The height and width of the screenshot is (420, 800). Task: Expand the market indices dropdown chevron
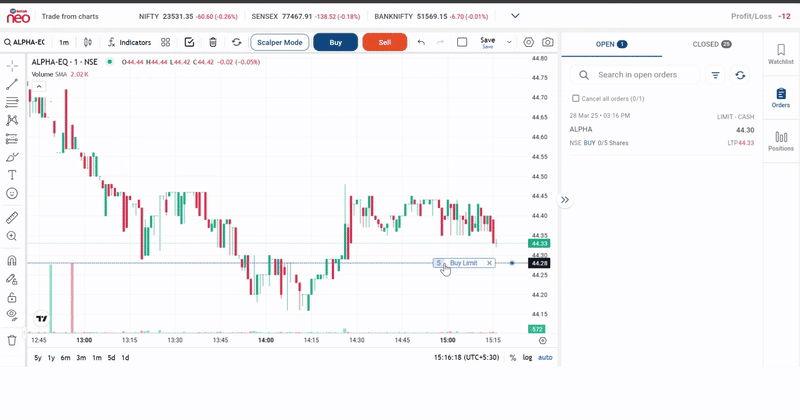coord(515,16)
